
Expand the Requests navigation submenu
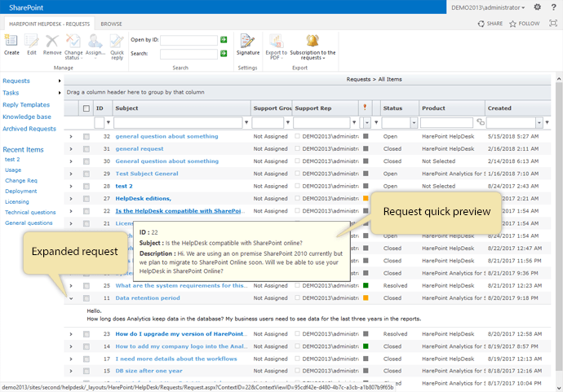60,81
